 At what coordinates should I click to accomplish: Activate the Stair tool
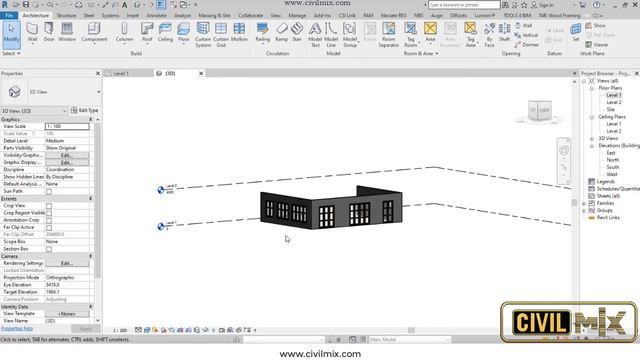coord(297,33)
